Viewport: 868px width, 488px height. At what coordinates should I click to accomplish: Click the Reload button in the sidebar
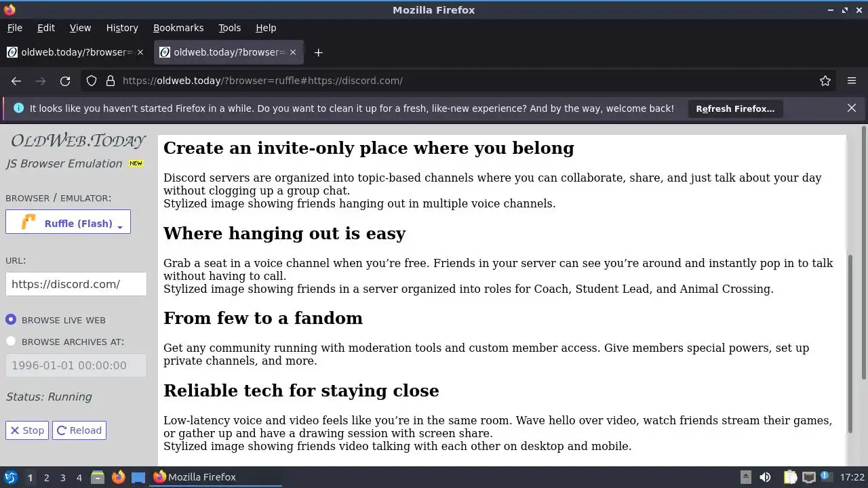[79, 430]
